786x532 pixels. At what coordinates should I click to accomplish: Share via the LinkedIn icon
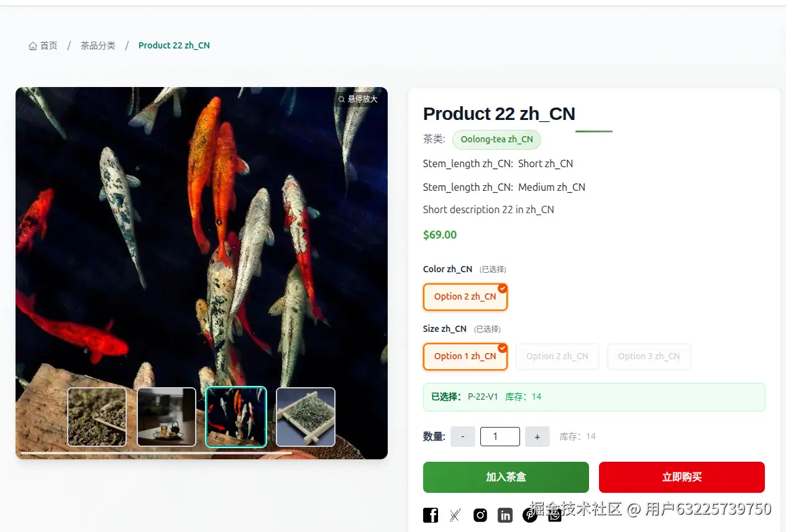point(505,515)
